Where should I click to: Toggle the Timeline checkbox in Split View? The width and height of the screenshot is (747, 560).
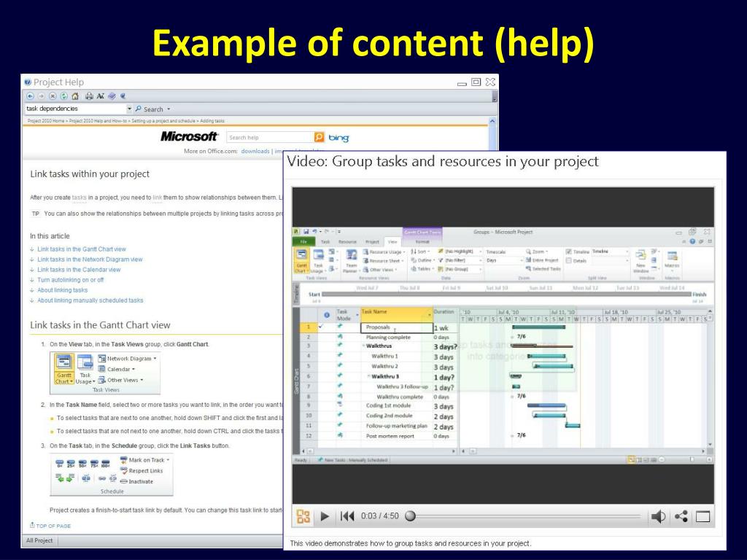click(x=568, y=252)
